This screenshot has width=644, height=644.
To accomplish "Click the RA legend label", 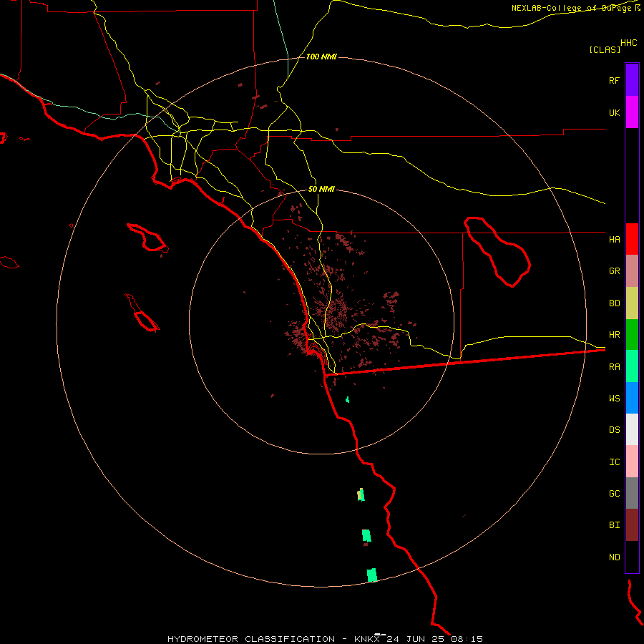I will (x=614, y=367).
